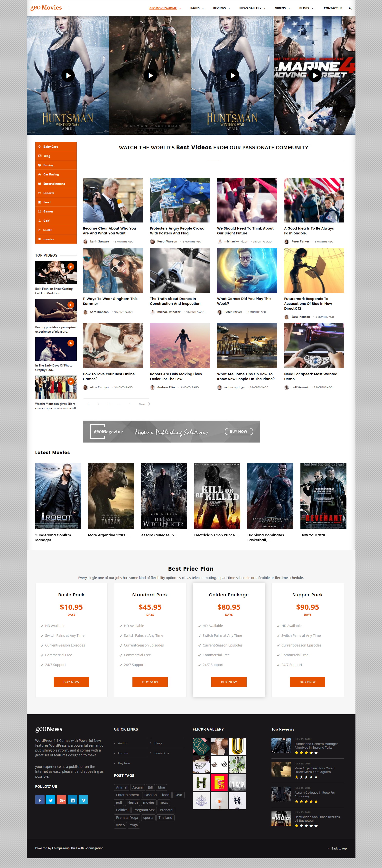Open CONTACT US menu item
This screenshot has height=868, width=382.
[x=333, y=8]
